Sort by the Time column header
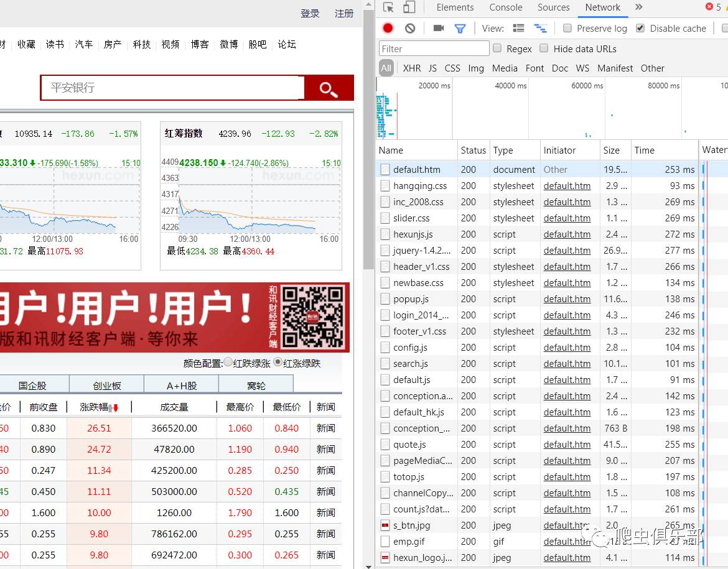 (x=664, y=150)
